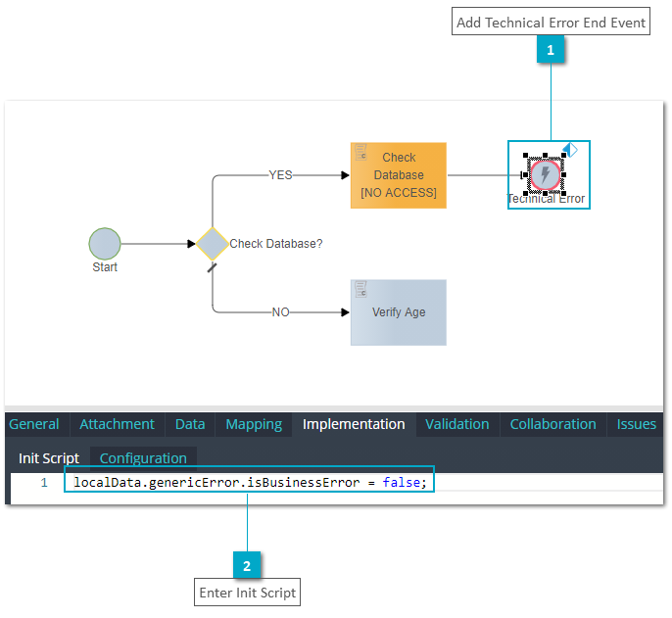Click script icon on Check Database task
This screenshot has width=672, height=618.
click(360, 152)
